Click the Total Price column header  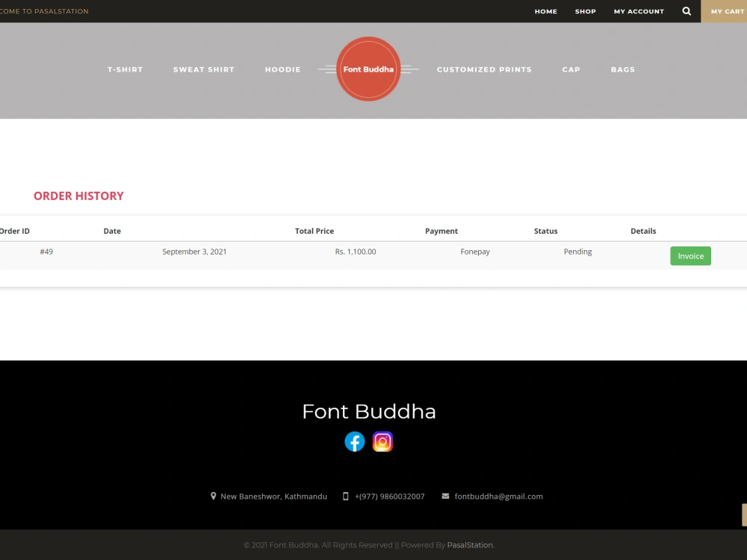coord(314,231)
